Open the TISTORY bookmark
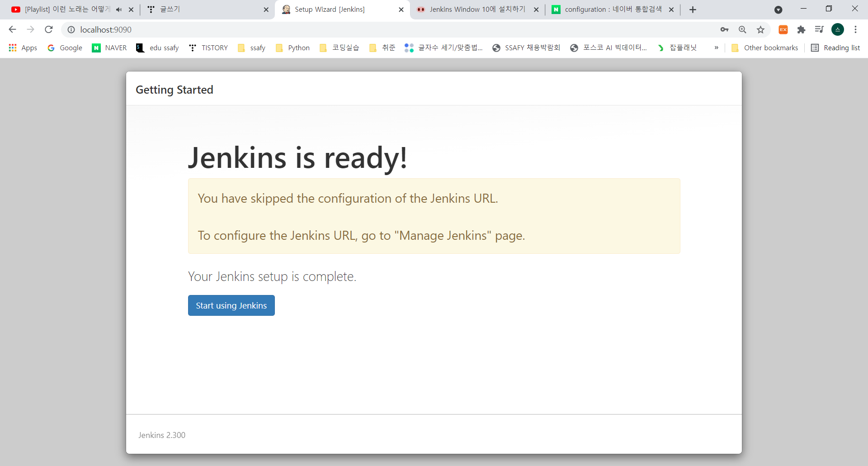 pyautogui.click(x=208, y=48)
